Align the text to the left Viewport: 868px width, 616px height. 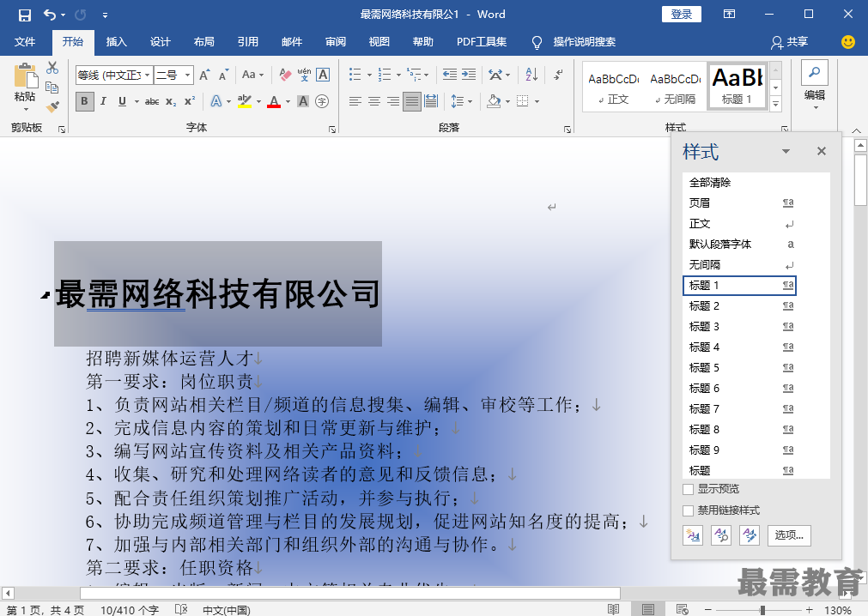[355, 101]
